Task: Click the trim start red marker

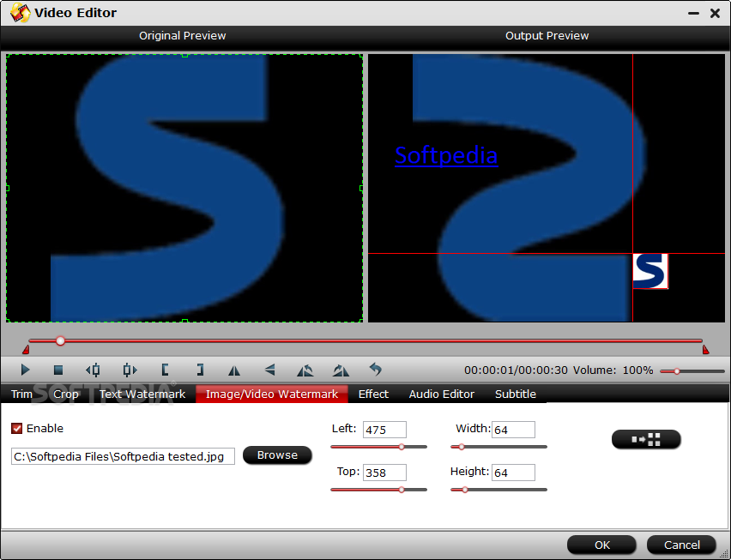Action: tap(26, 349)
